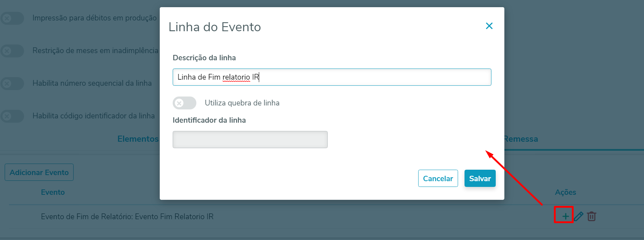This screenshot has width=644, height=240.
Task: Click the Adicionar Evento button
Action: (x=39, y=173)
